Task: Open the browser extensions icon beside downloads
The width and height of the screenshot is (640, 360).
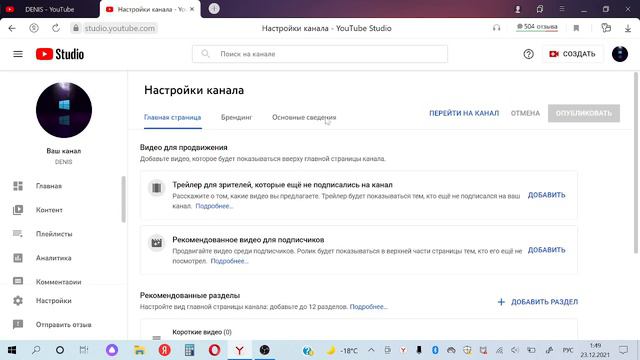Action: [606, 28]
